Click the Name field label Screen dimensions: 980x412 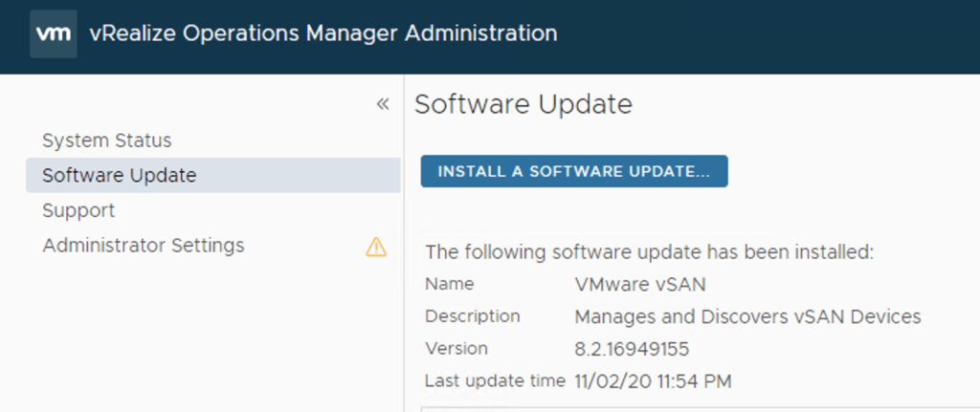point(450,285)
